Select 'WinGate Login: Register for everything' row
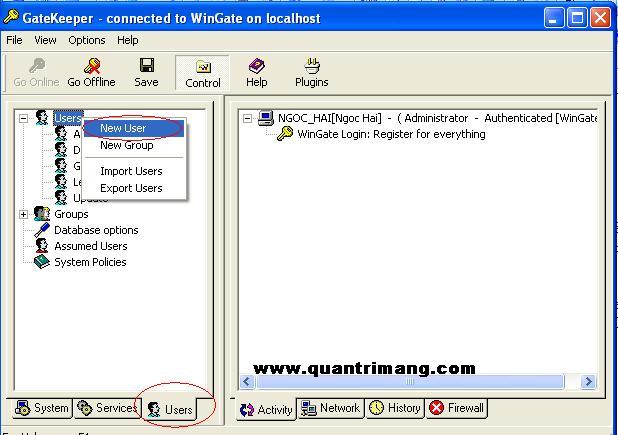Image resolution: width=618 pixels, height=435 pixels. (391, 134)
